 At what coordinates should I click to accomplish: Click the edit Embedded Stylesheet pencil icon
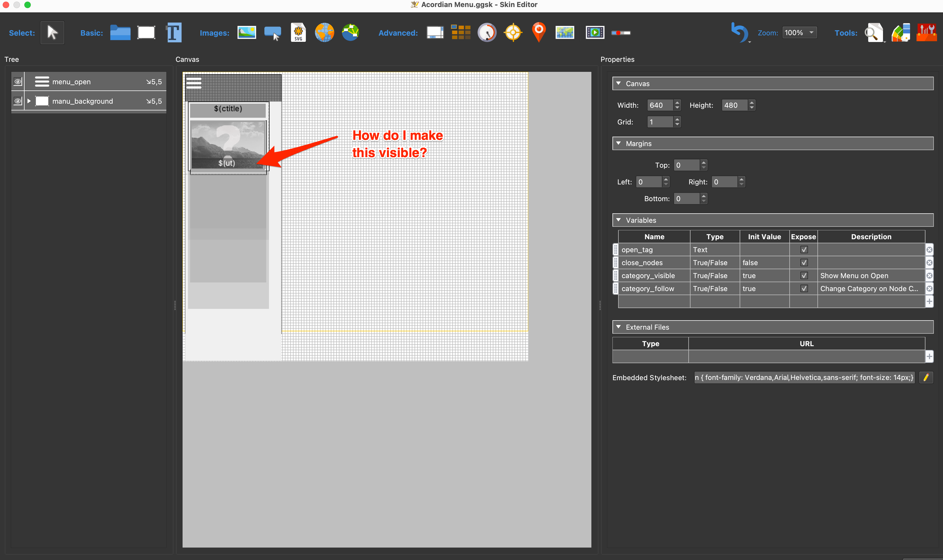point(926,377)
